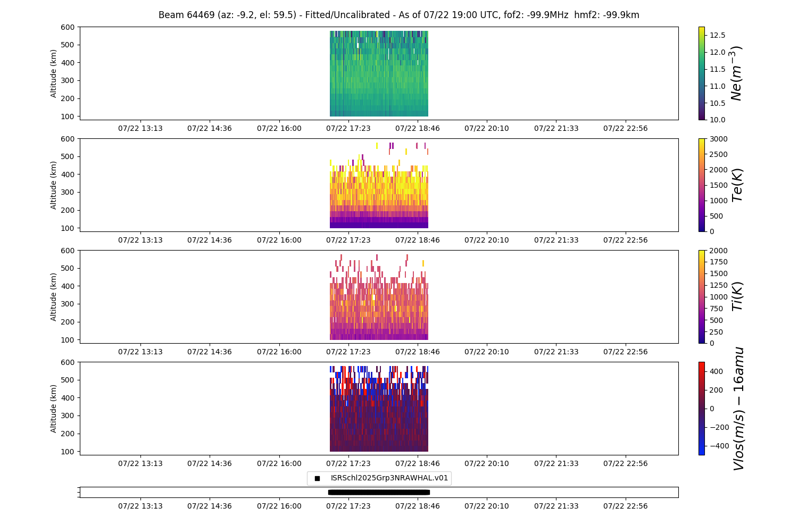The image size is (798, 532).
Task: Click the black square legend marker
Action: 317,478
